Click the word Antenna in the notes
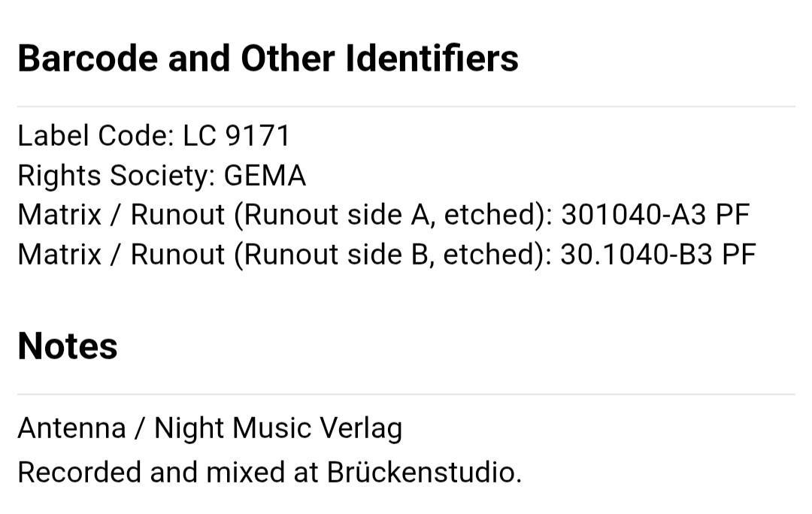Viewport: 812px width, 514px height. coord(71,428)
